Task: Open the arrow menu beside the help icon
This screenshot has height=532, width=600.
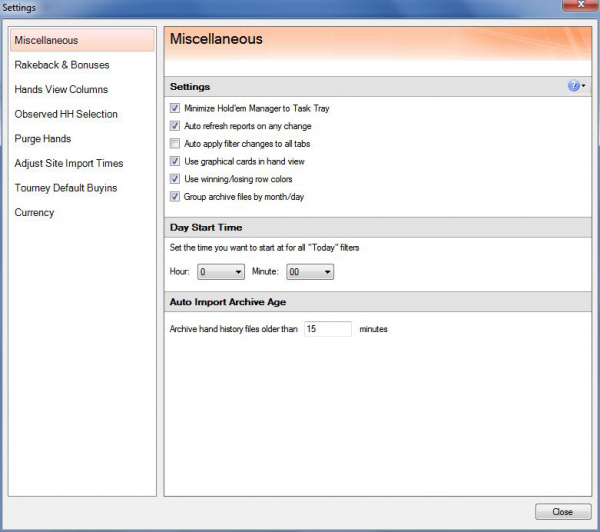Action: (583, 87)
